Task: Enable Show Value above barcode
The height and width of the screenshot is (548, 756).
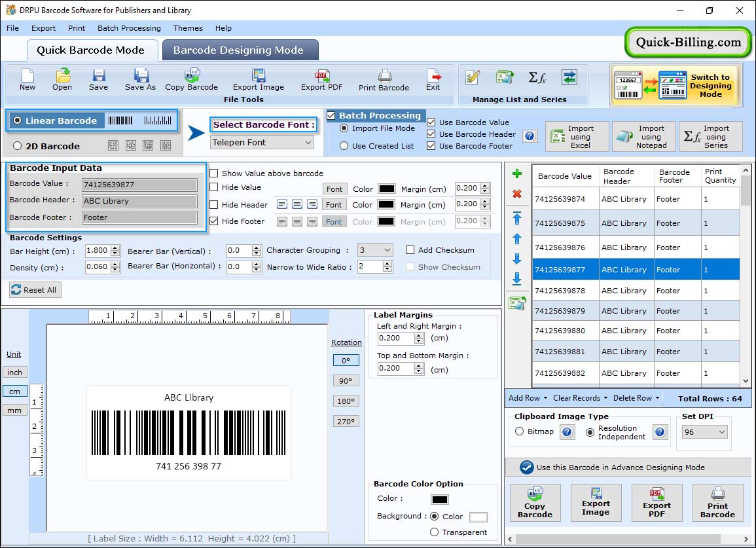Action: [x=213, y=174]
